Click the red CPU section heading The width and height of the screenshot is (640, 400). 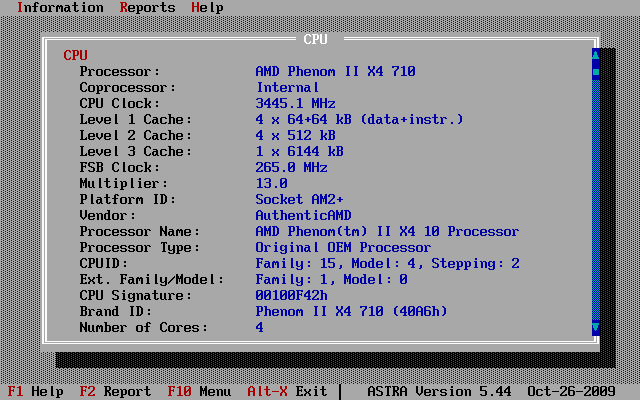76,55
